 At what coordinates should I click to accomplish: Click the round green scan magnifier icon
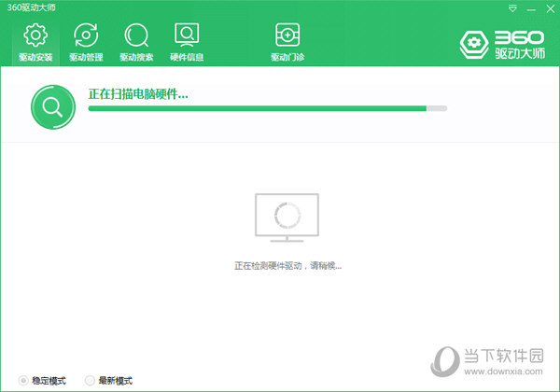53,107
